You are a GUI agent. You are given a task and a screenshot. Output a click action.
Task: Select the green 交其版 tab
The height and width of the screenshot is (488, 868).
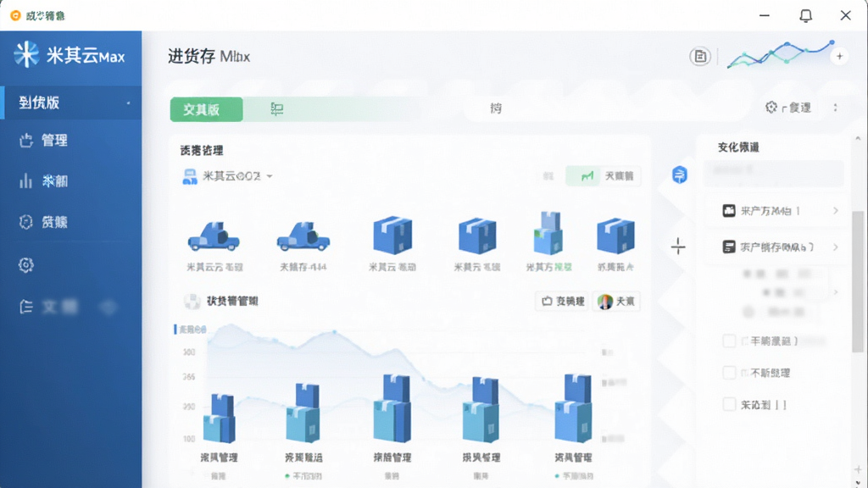pyautogui.click(x=207, y=109)
